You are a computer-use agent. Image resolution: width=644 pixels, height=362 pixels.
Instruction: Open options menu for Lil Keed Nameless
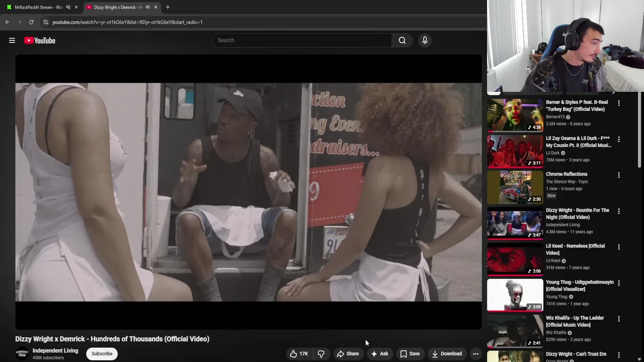click(619, 247)
